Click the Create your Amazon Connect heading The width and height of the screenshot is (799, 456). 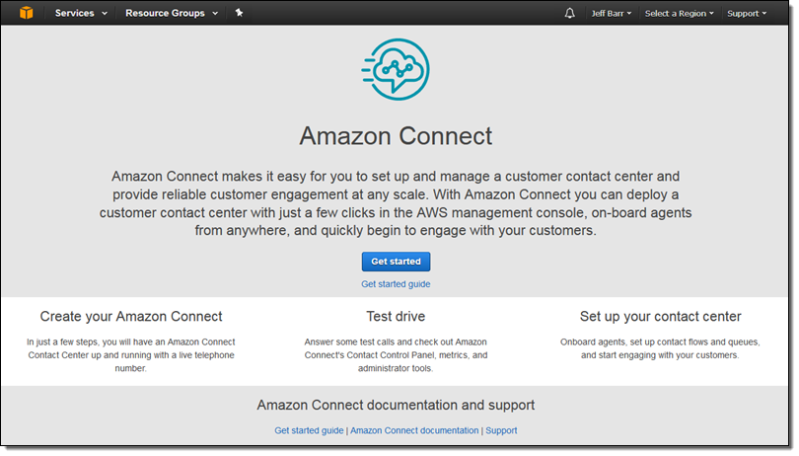pos(131,316)
